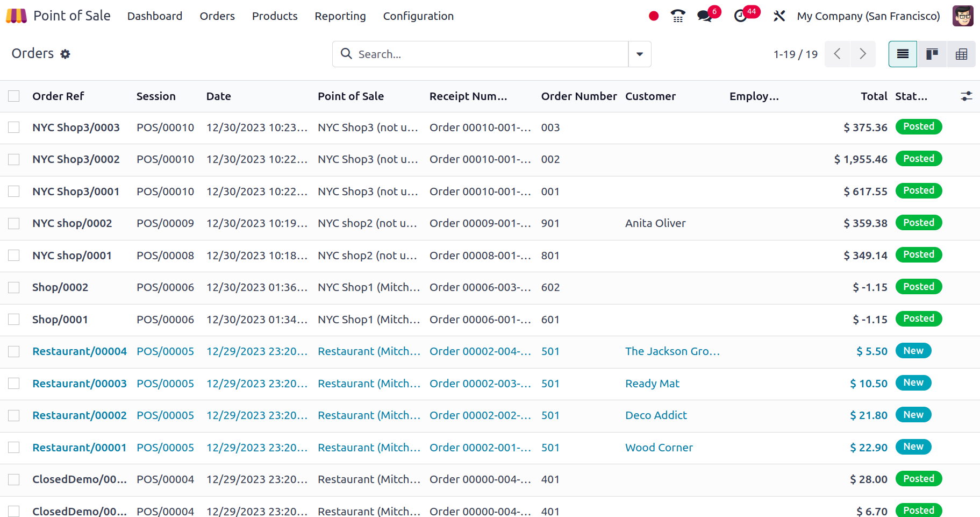The width and height of the screenshot is (980, 517).
Task: Open the optional columns adjuster
Action: 966,96
